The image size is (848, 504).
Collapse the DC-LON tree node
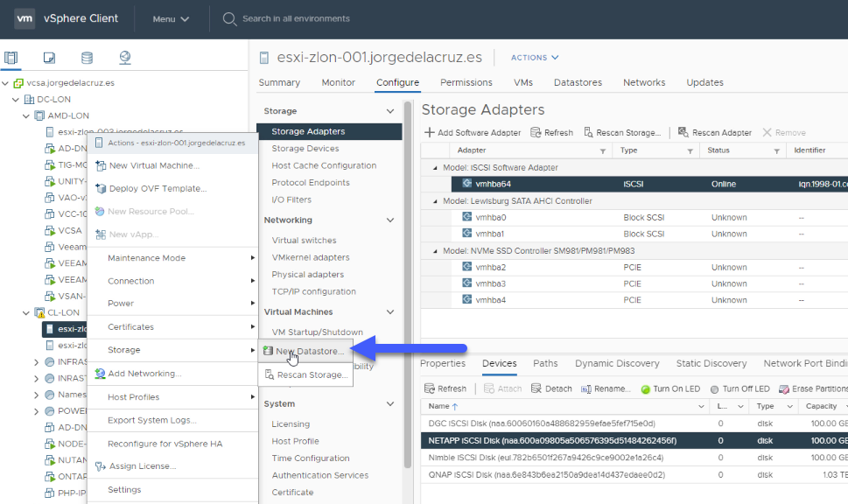click(16, 100)
